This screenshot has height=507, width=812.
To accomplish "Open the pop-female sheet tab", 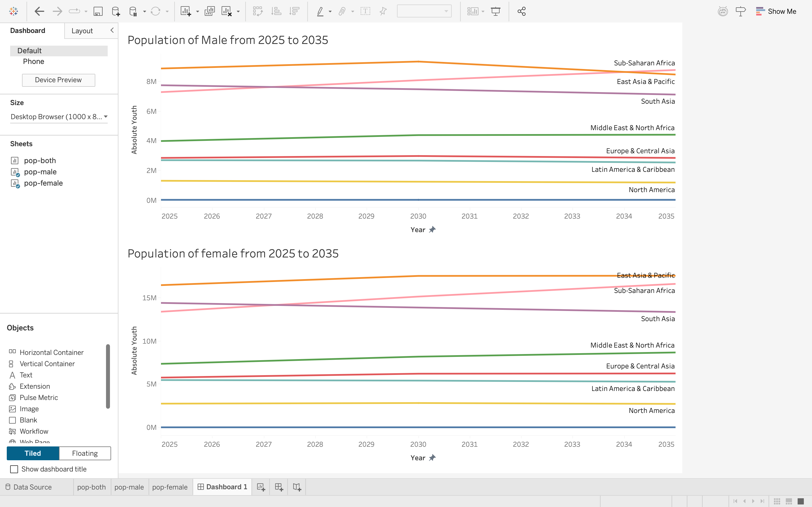I will coord(170,487).
